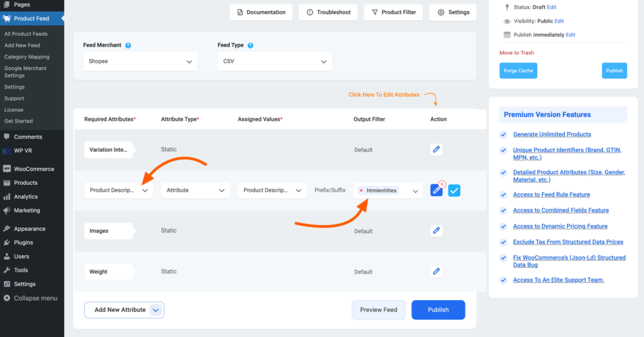The height and width of the screenshot is (337, 644).
Task: Click Edit link next to Visibility Public
Action: [559, 21]
